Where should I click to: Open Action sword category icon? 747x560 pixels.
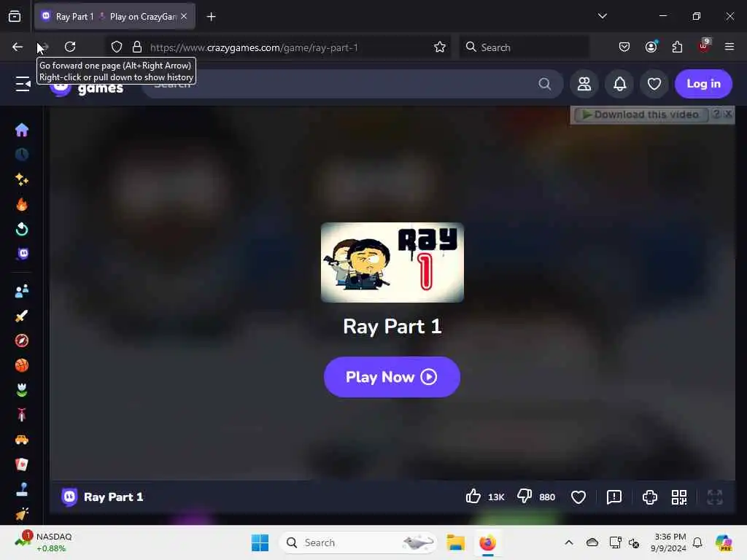click(22, 316)
